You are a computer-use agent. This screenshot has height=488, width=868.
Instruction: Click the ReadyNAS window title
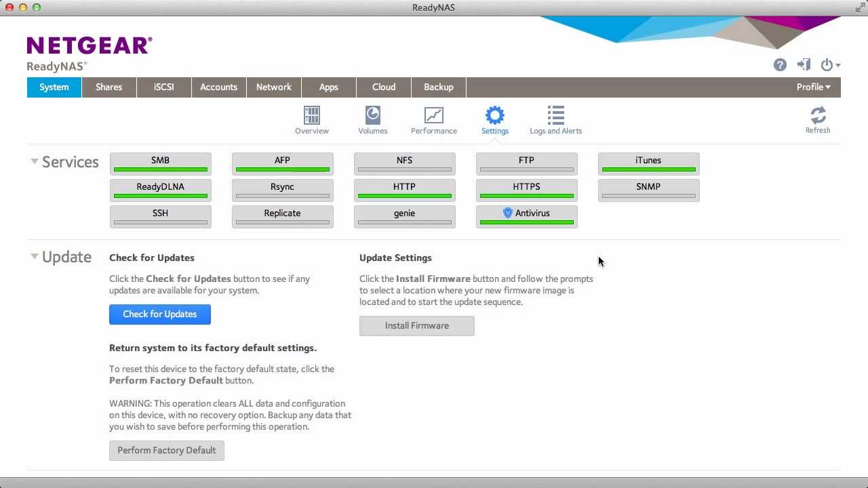click(434, 7)
